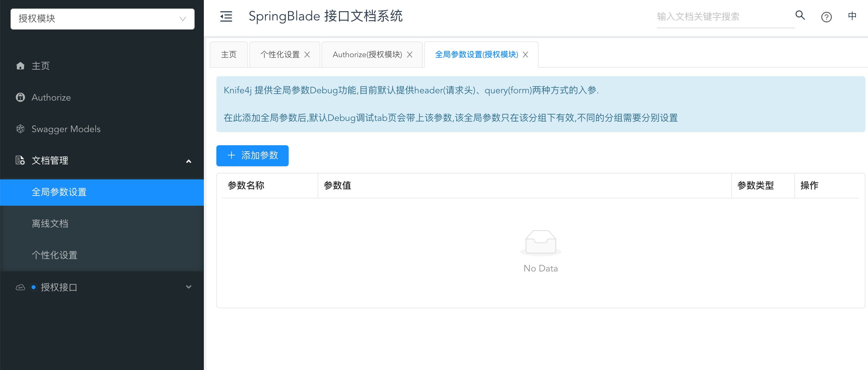The height and width of the screenshot is (370, 868).
Task: Switch to the 个性化设置 tab
Action: tap(280, 55)
